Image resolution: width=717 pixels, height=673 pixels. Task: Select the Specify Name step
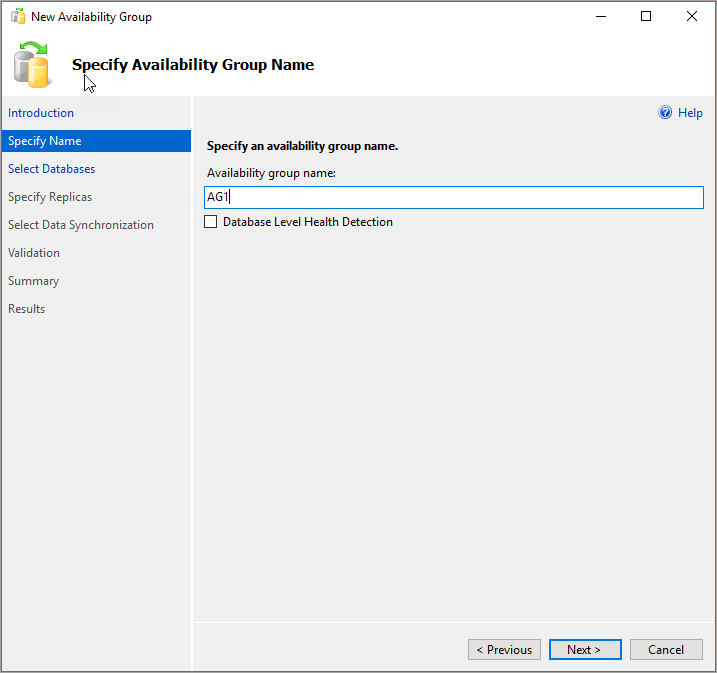pos(96,141)
